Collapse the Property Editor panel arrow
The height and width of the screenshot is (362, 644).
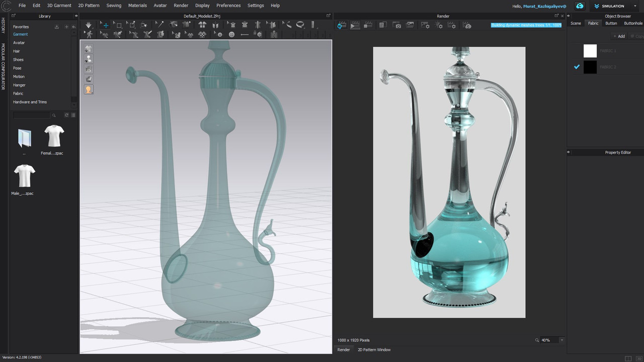click(x=569, y=152)
